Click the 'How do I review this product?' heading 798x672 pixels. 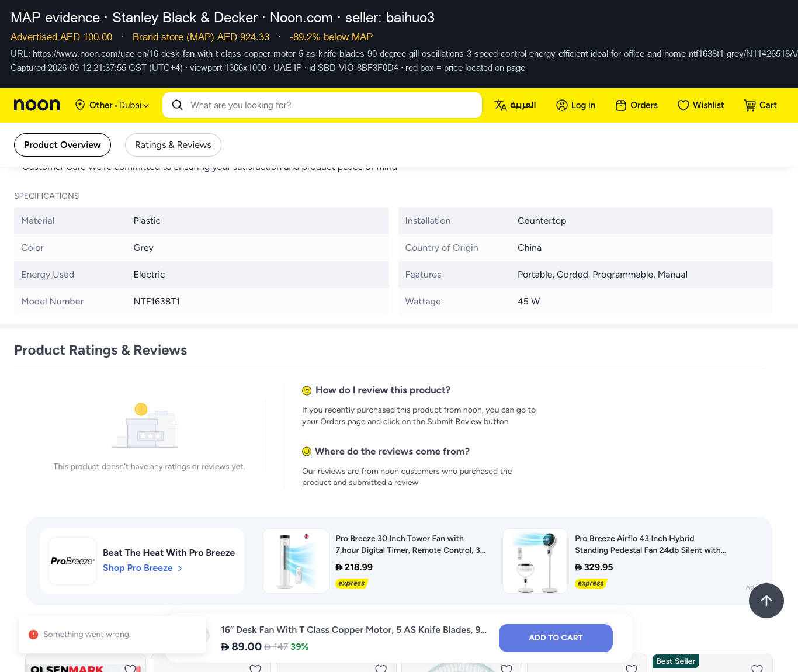pyautogui.click(x=383, y=390)
